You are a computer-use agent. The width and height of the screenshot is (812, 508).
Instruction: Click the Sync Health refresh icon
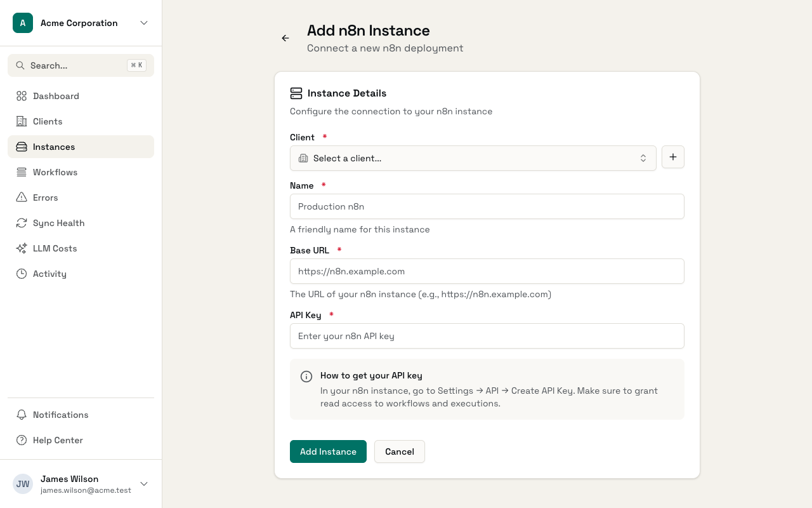21,223
